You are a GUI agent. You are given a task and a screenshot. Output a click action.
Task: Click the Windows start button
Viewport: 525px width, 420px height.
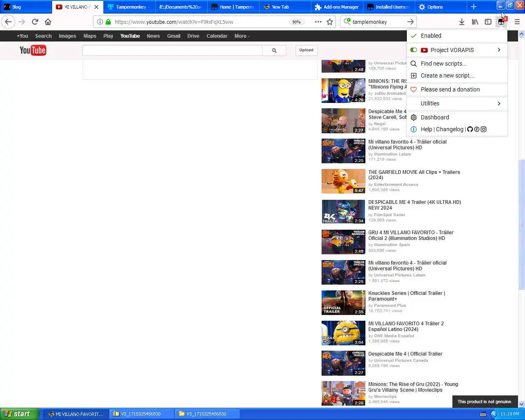point(20,414)
